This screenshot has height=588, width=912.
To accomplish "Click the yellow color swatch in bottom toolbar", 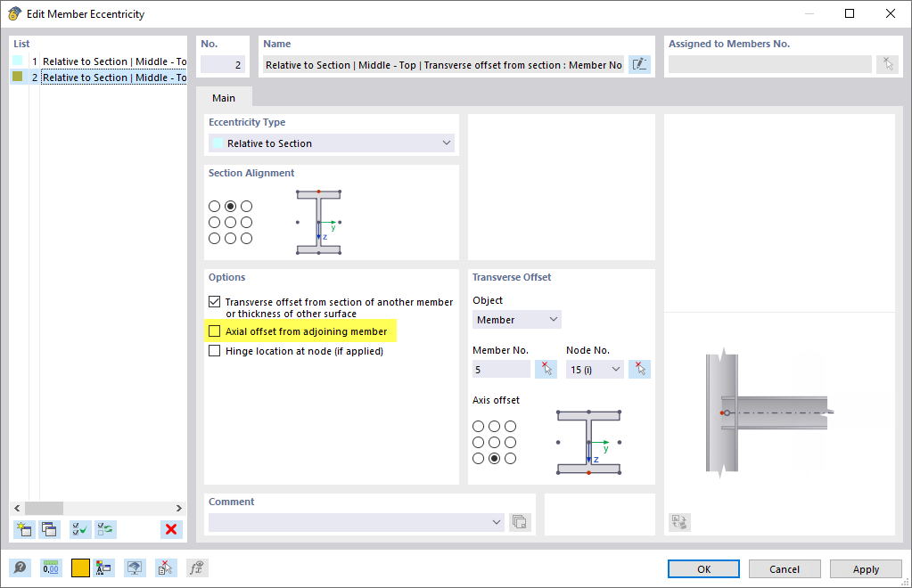I will pyautogui.click(x=80, y=568).
